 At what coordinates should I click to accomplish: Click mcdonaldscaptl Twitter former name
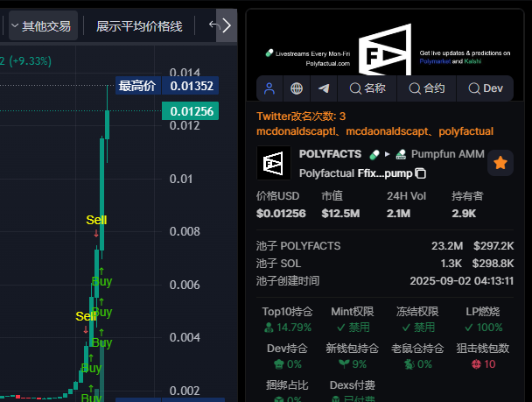click(297, 131)
